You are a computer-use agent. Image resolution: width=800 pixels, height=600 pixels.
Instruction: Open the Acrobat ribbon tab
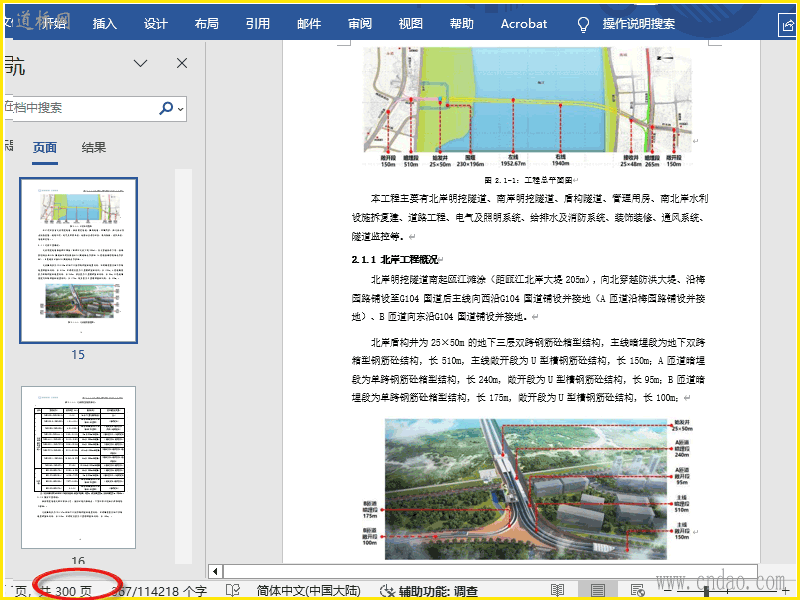(524, 24)
